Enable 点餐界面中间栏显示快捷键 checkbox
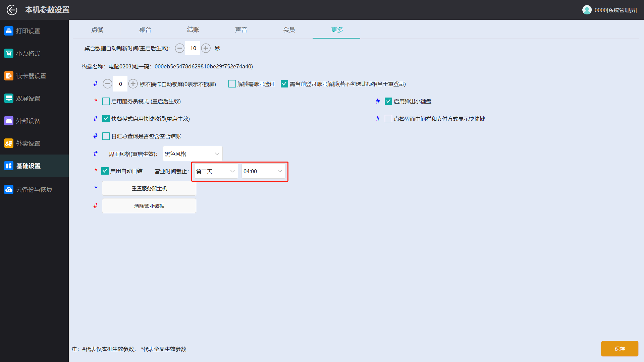Viewport: 644px width, 362px height. point(388,119)
